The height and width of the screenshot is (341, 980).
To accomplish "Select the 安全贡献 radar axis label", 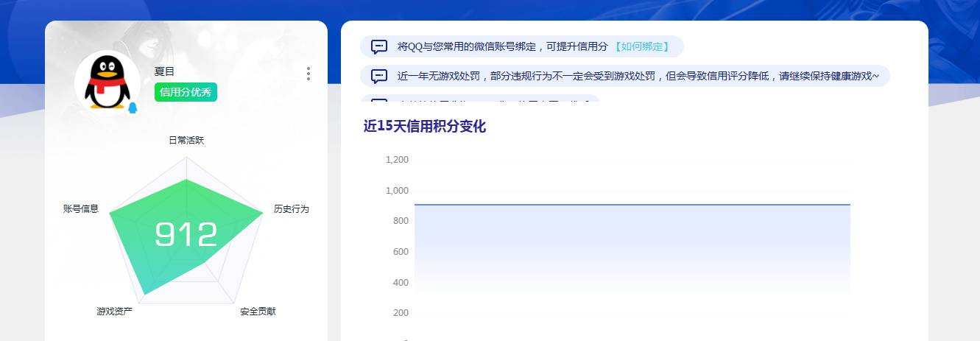I will pos(258,312).
